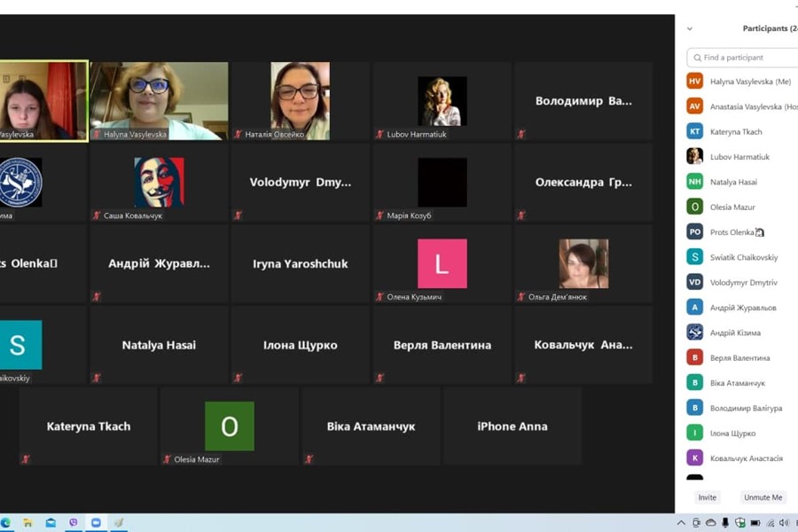The image size is (798, 532).
Task: Click the Zoom icon in the taskbar
Action: 96,523
